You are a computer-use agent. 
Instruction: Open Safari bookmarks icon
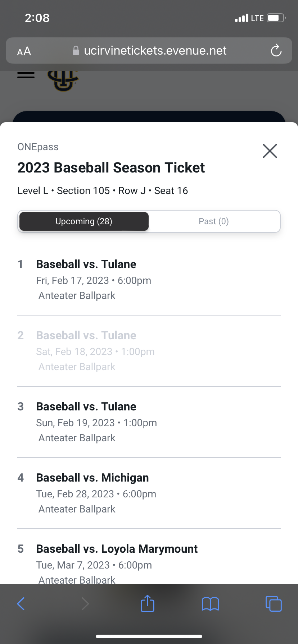[211, 604]
